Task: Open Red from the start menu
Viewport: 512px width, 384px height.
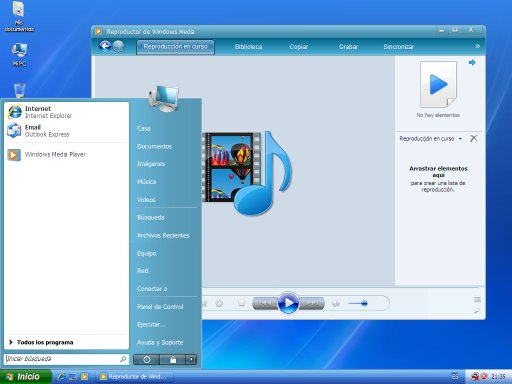Action: (142, 271)
